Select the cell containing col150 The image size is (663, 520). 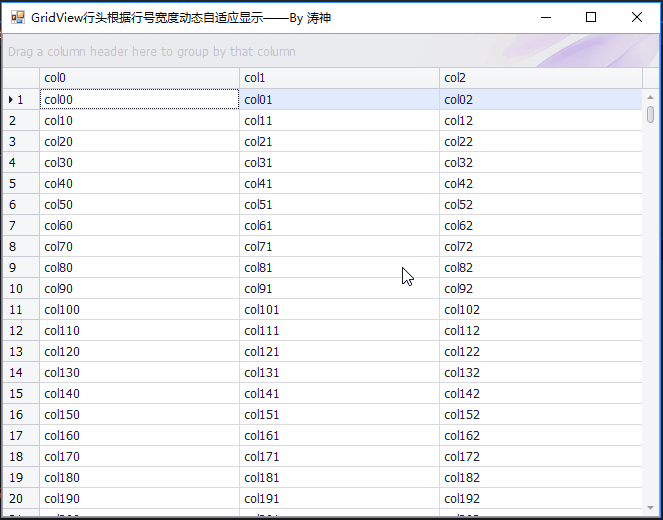coord(139,414)
